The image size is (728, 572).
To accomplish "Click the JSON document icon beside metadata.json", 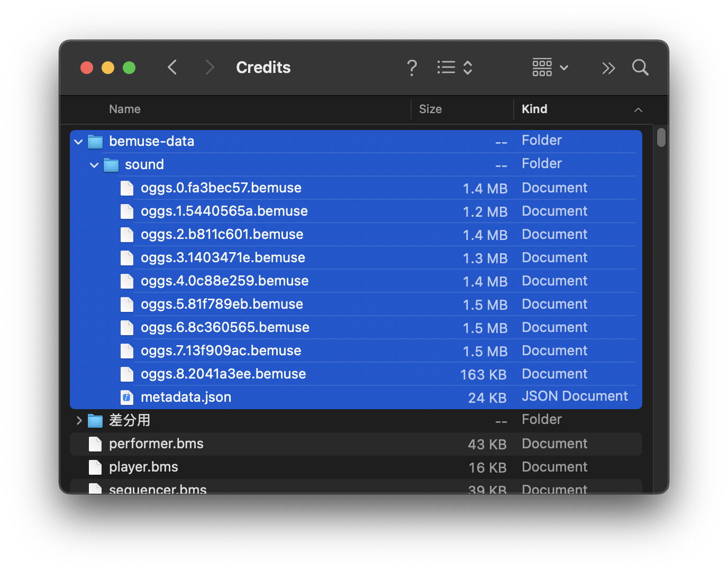I will (x=126, y=397).
